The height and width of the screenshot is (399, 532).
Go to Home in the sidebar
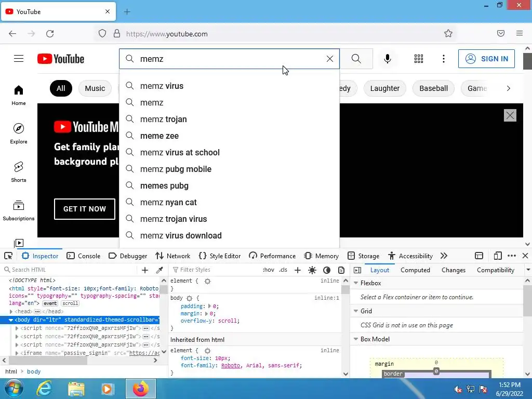pos(19,96)
